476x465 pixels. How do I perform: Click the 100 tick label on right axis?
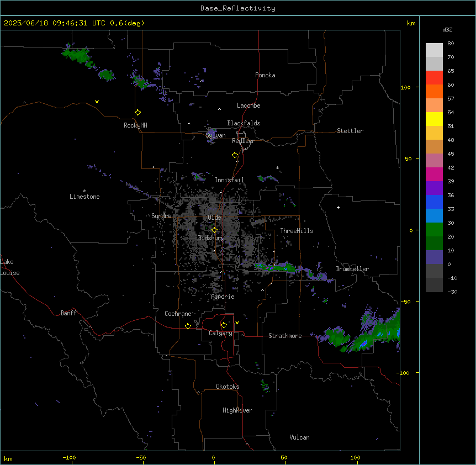click(x=405, y=87)
